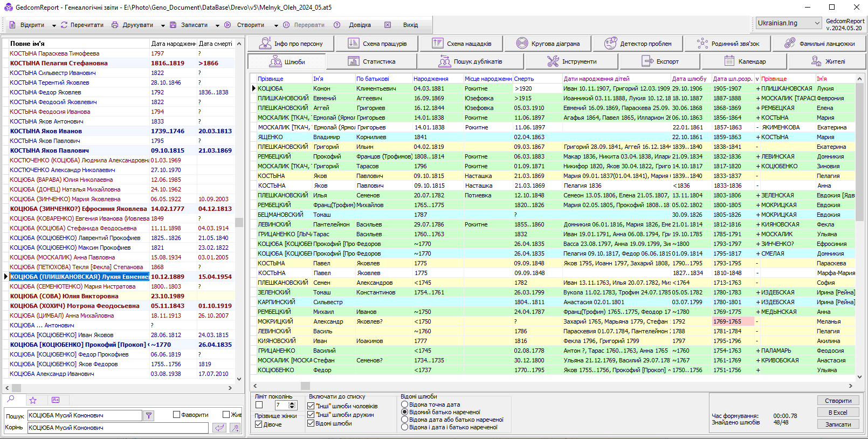Image resolution: width=868 pixels, height=439 pixels.
Task: Select the Відома точна дата radio button
Action: pyautogui.click(x=404, y=404)
